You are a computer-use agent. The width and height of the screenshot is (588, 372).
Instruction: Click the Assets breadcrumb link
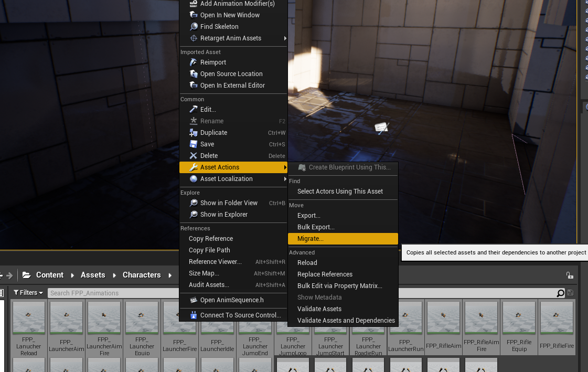93,274
